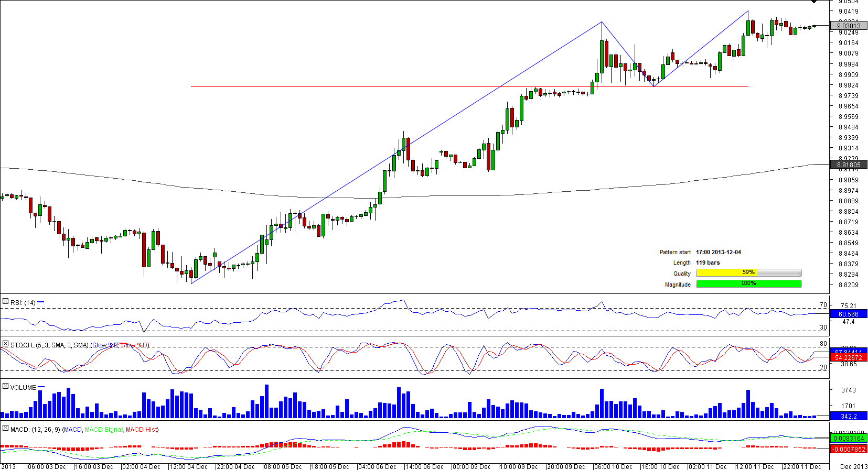Image resolution: width=868 pixels, height=470 pixels.
Task: Click the yellow Quality 59% bar
Action: click(748, 272)
